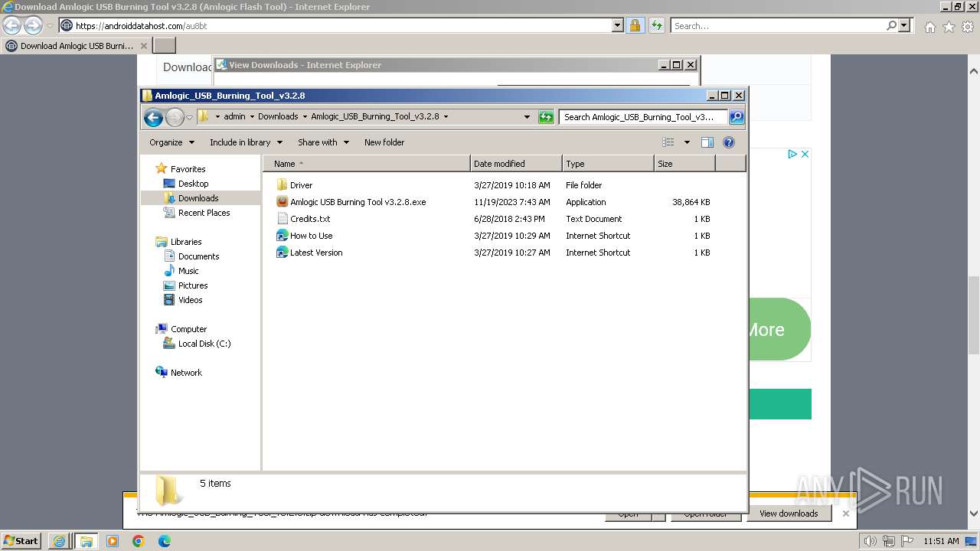The height and width of the screenshot is (551, 980).
Task: Open Documents library
Action: pos(198,256)
